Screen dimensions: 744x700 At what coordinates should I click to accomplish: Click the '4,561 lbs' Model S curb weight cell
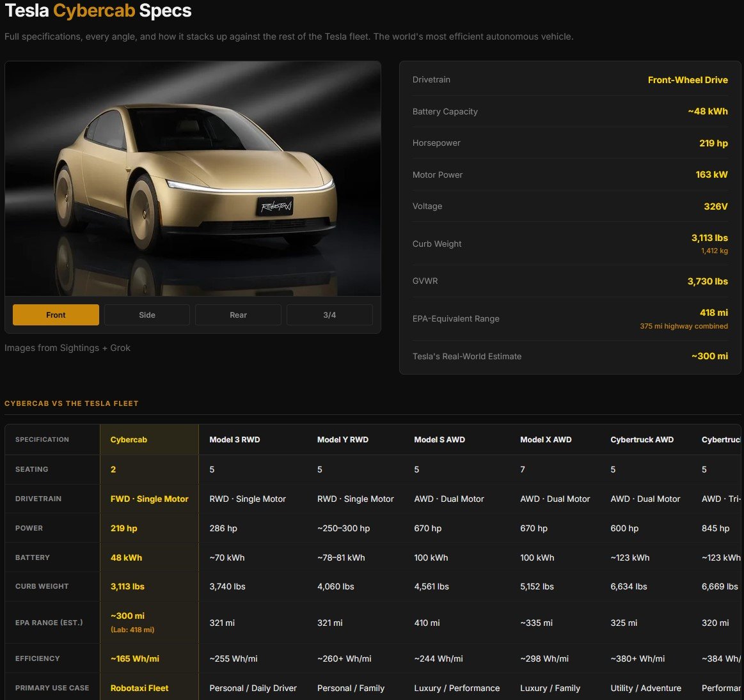(431, 587)
